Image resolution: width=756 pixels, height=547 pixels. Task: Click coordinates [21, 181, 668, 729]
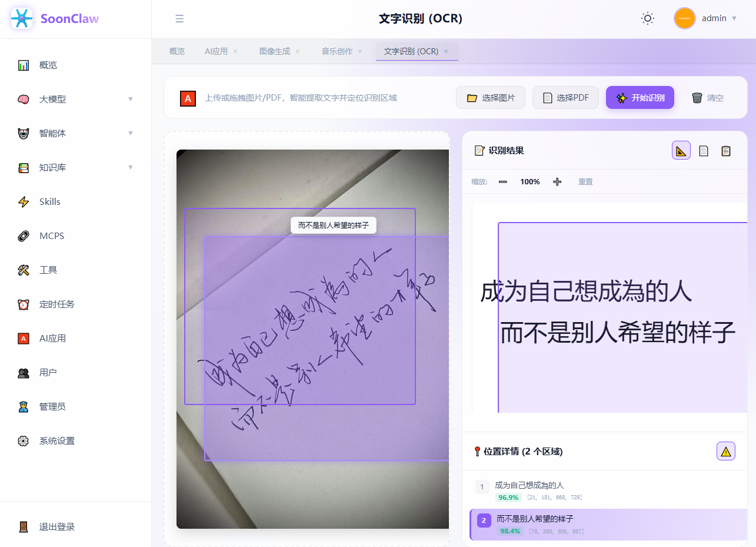(554, 498)
